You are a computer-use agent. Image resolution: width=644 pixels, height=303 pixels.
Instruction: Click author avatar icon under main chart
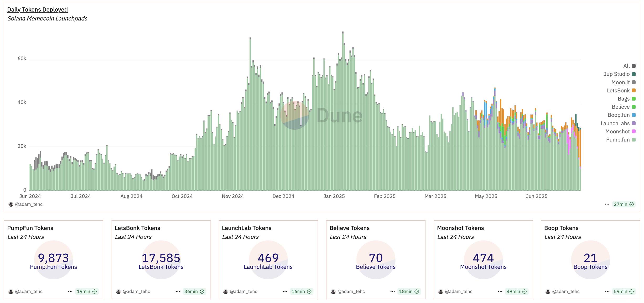point(11,204)
